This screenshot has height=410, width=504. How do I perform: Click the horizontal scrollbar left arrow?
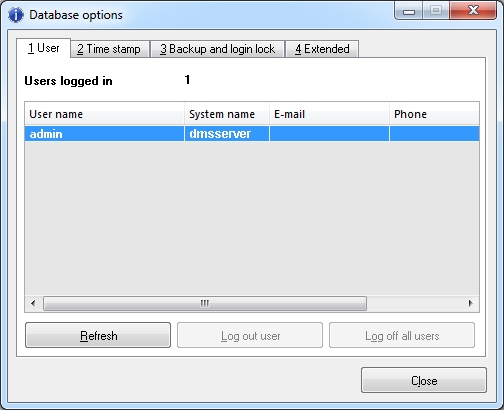33,303
